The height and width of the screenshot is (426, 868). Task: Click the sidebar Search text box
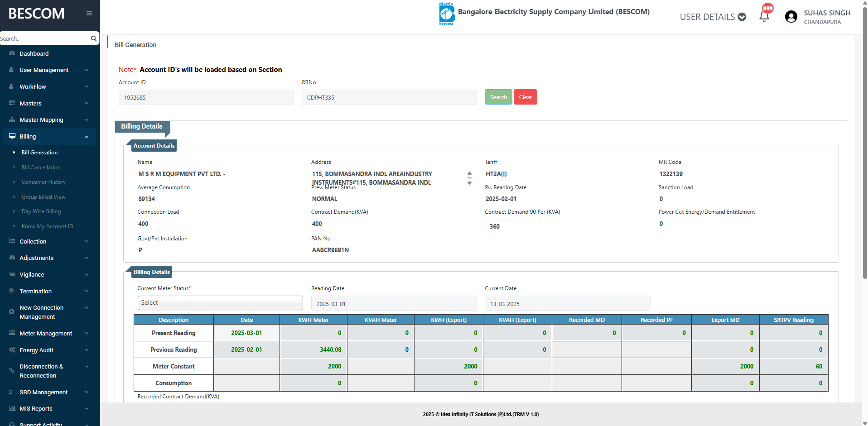coord(45,38)
